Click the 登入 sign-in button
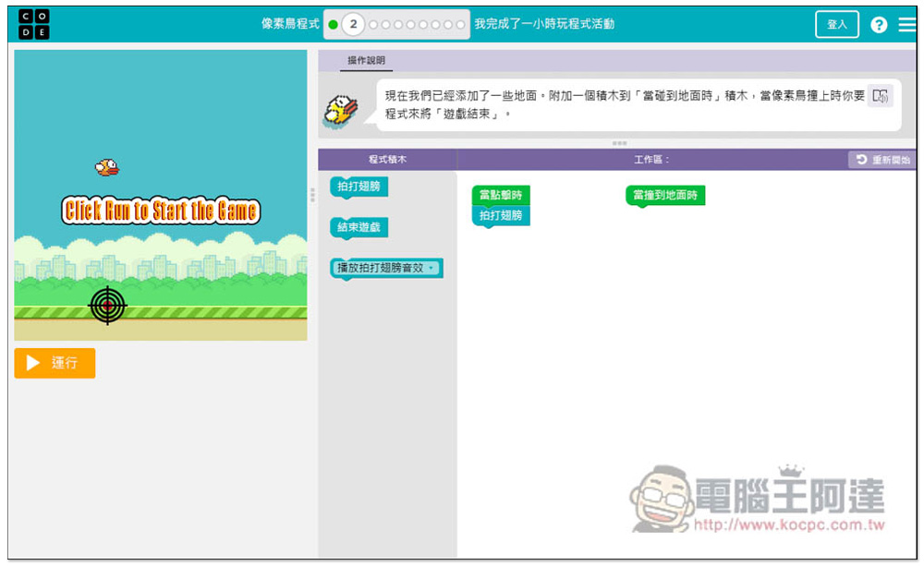924x566 pixels. [x=837, y=24]
